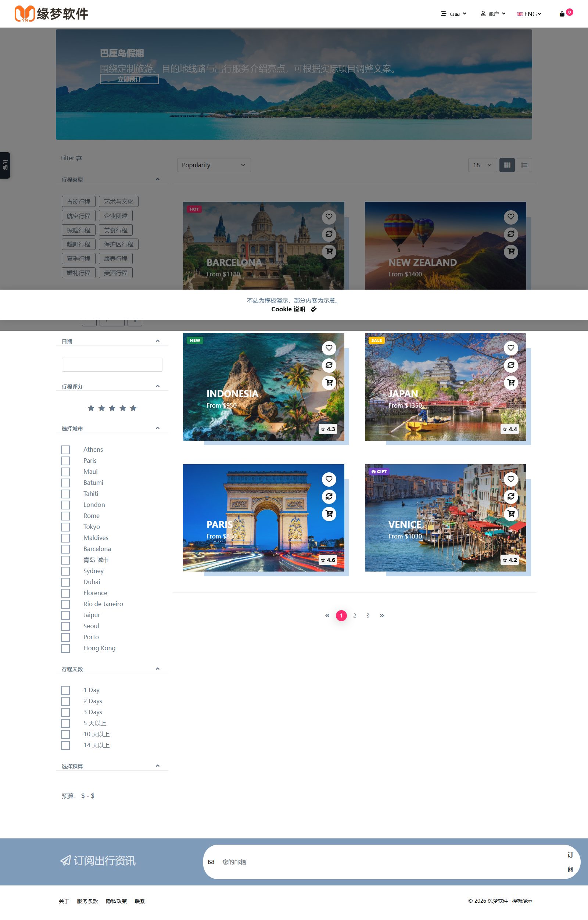Enable the 3 Days duration checkbox
588x920 pixels.
(65, 713)
